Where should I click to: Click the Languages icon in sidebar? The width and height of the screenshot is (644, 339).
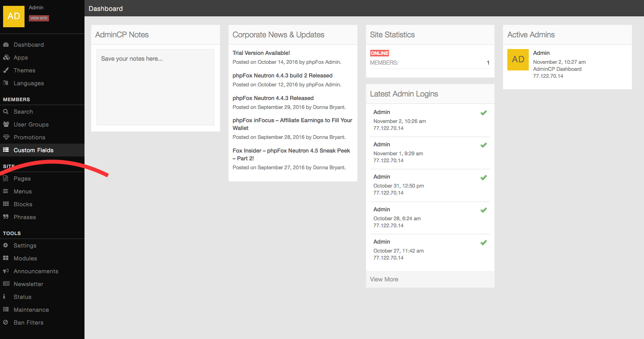pos(6,83)
